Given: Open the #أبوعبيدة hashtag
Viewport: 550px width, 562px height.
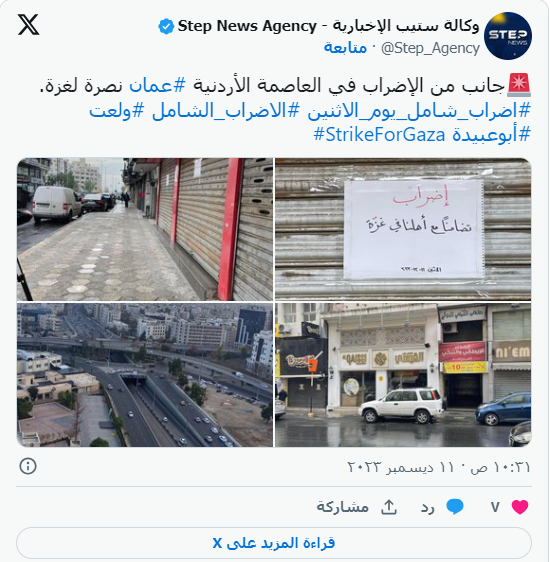Looking at the screenshot, I should coord(491,135).
